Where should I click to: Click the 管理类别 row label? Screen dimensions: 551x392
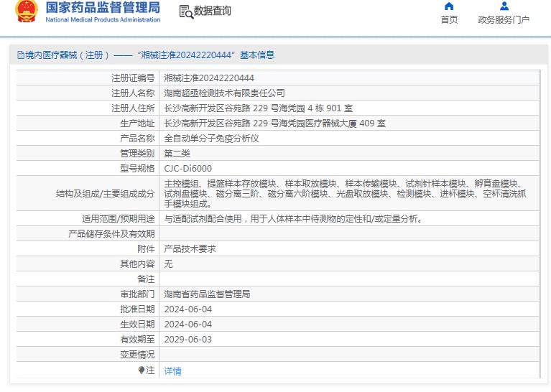[x=137, y=154]
